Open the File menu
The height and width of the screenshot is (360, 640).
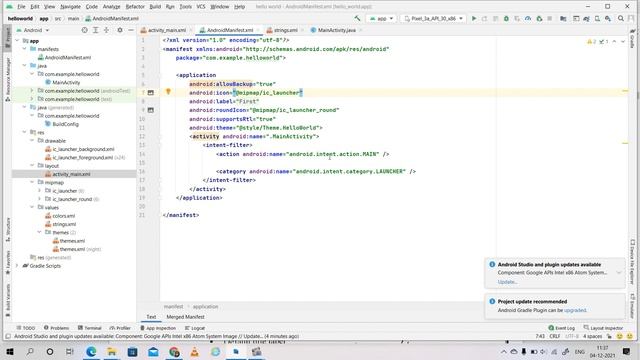[21, 7]
